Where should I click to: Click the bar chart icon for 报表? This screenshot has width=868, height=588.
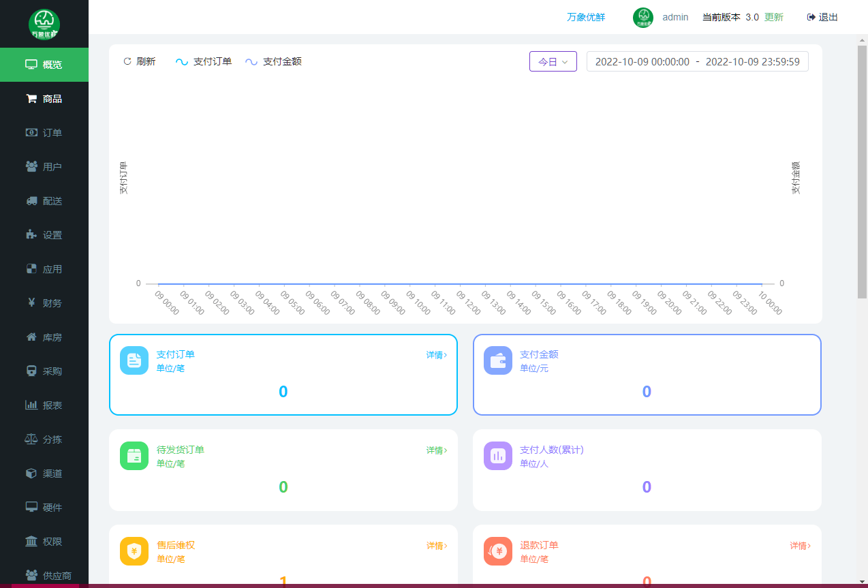click(x=31, y=405)
